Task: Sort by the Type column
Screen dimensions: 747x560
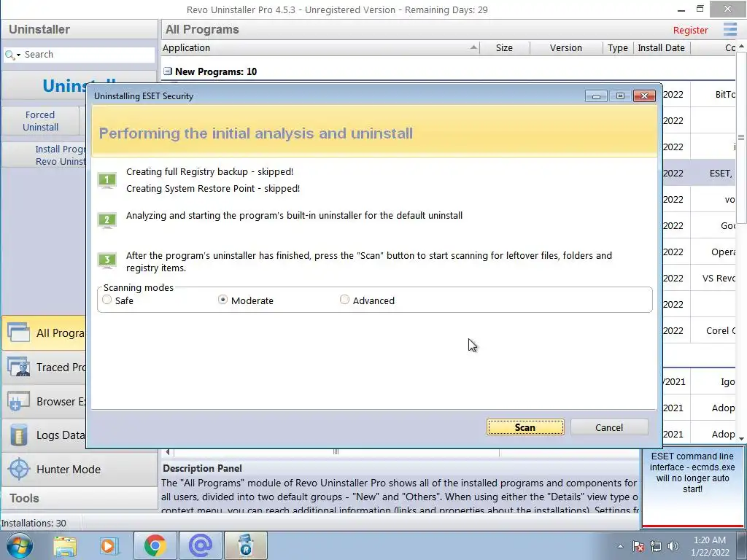Action: click(x=617, y=47)
